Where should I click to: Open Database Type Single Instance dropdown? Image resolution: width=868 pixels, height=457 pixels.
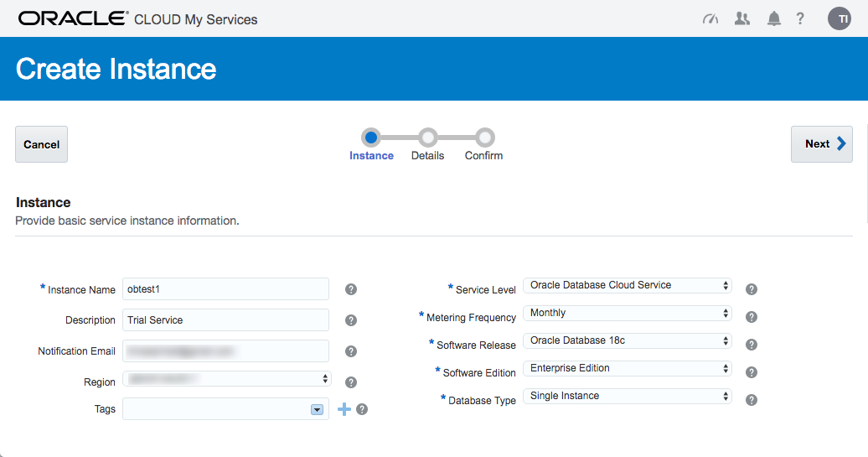coord(628,396)
